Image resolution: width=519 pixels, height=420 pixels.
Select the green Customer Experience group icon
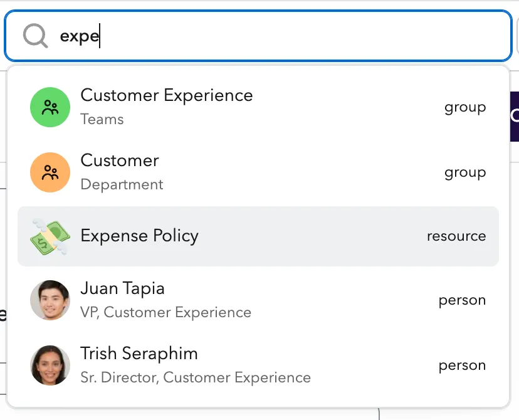pos(50,107)
